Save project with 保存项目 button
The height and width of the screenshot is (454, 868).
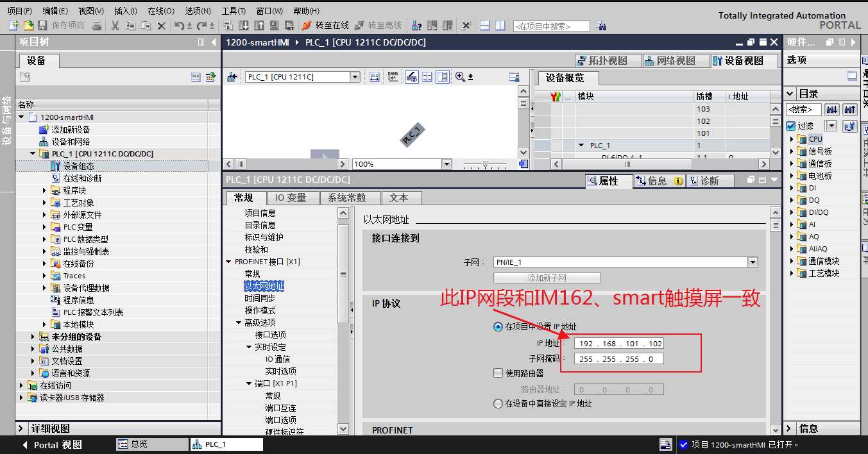[x=61, y=26]
